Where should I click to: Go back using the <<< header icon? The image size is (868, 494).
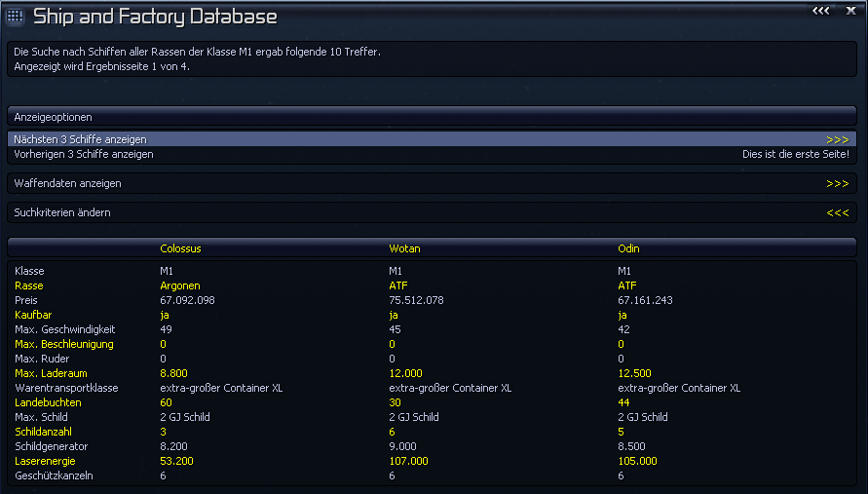point(820,11)
